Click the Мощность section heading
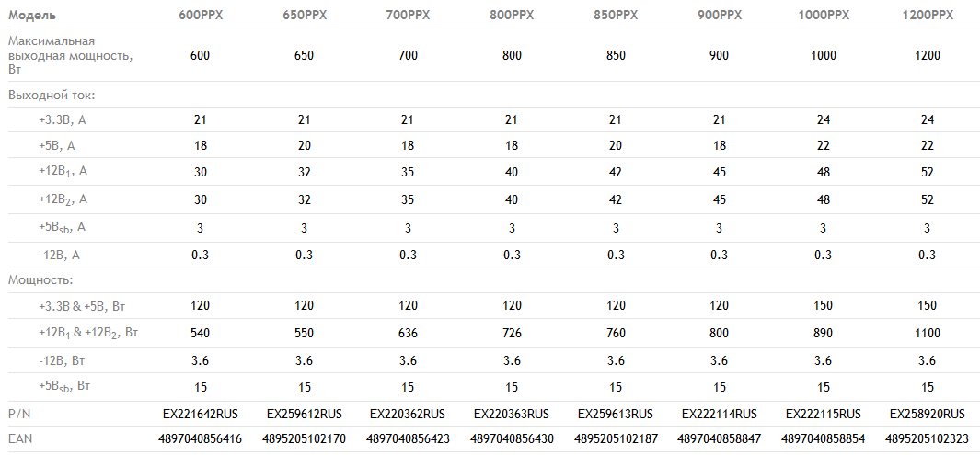Screen dimensions: 980x455 (40, 279)
